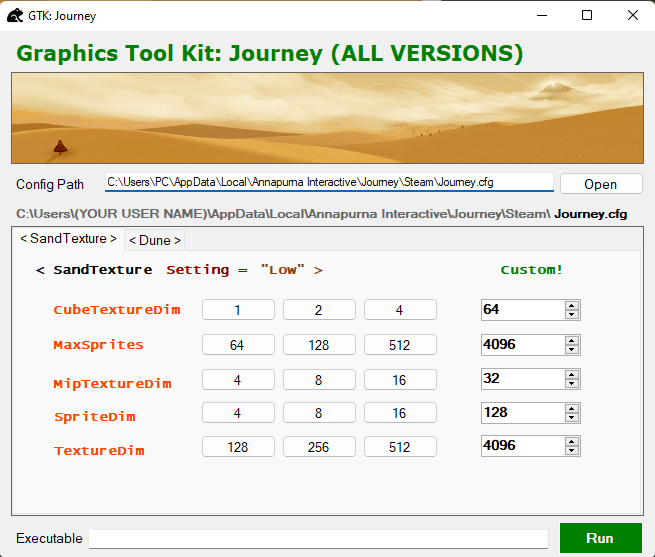Open the config file browser with Open button
Image resolution: width=655 pixels, height=557 pixels.
[x=601, y=184]
